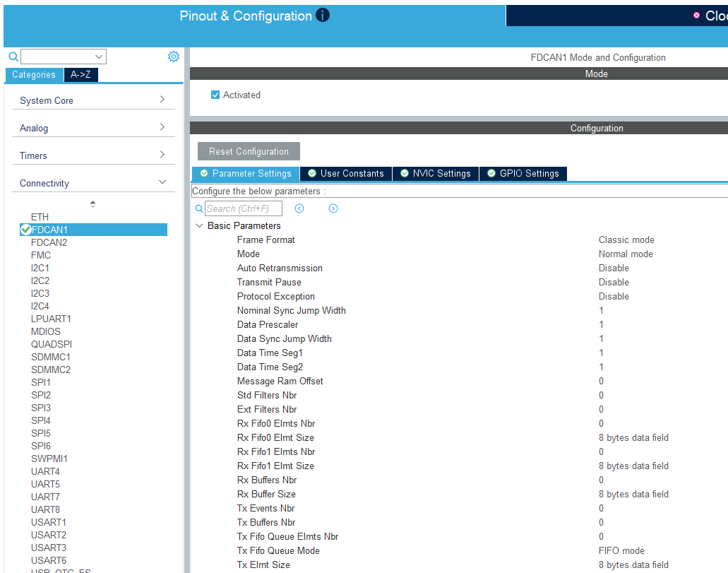Select SWPMI1 peripheral
The image size is (728, 573).
click(49, 459)
